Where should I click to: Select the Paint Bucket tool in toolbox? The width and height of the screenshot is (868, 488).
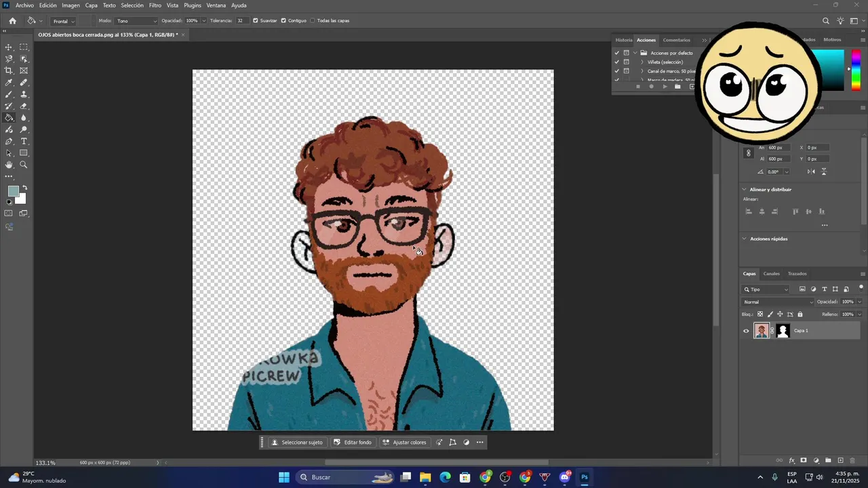(x=9, y=117)
